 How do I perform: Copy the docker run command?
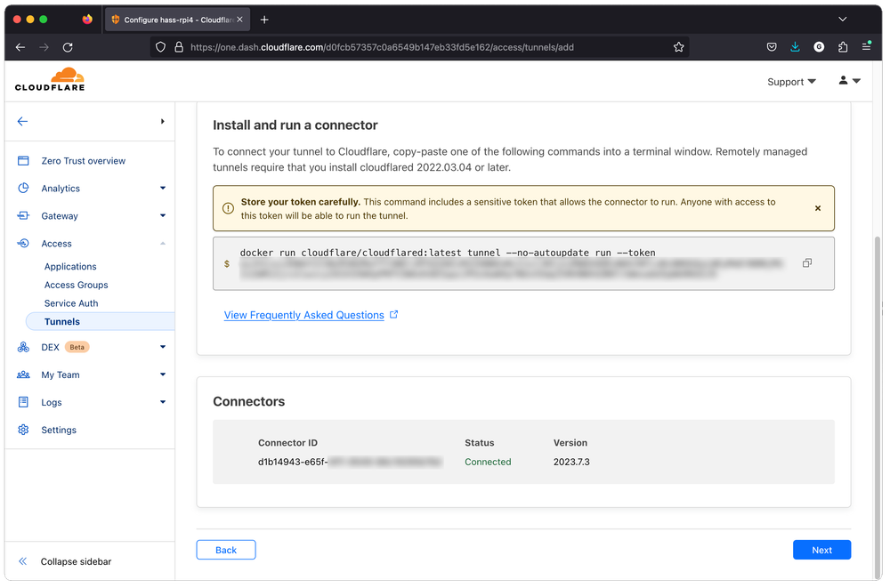point(807,263)
